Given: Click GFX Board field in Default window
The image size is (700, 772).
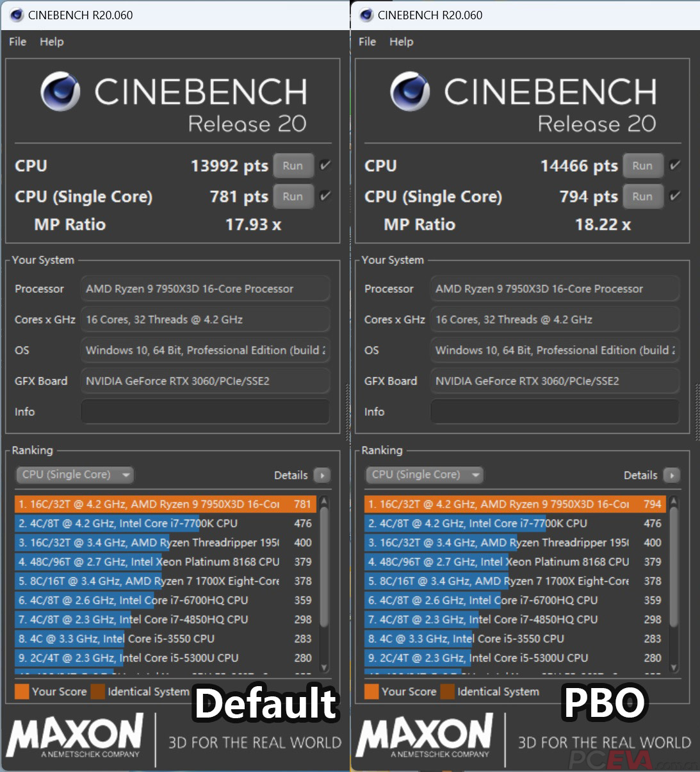Looking at the screenshot, I should 205,381.
